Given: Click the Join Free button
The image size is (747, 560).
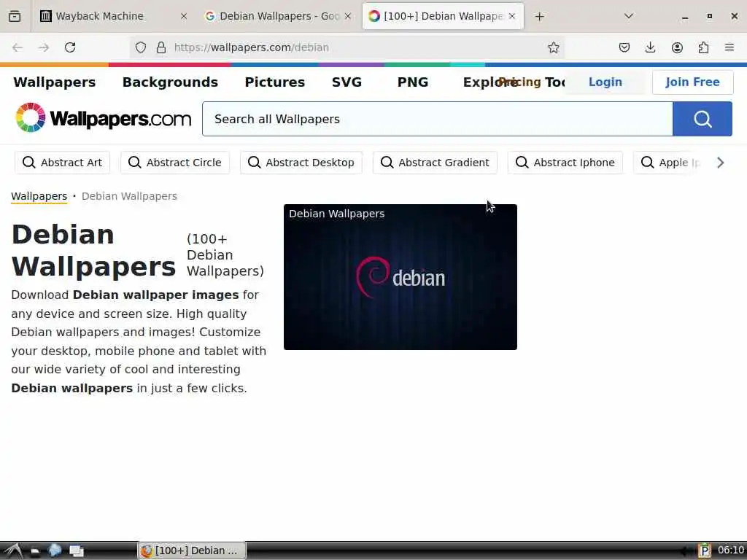Looking at the screenshot, I should (693, 82).
